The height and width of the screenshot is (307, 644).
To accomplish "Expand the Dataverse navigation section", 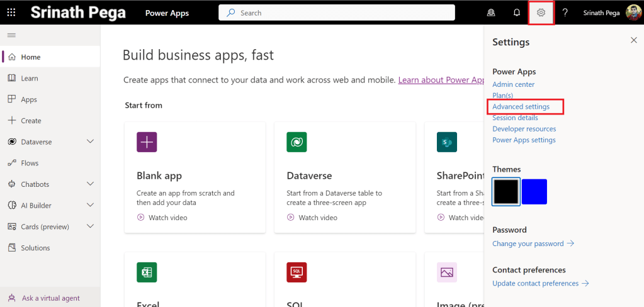I will (90, 142).
